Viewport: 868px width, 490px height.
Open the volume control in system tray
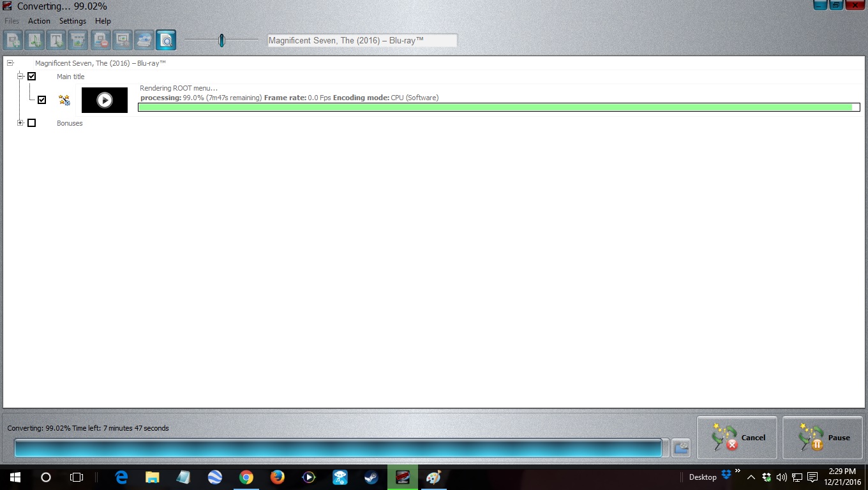(781, 477)
